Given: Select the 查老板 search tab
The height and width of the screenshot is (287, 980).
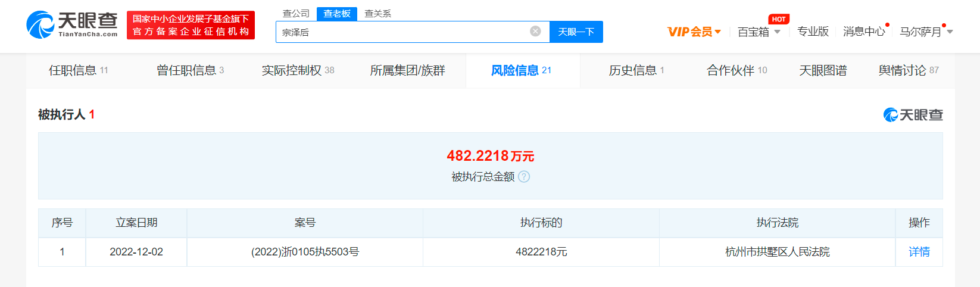Looking at the screenshot, I should click(x=337, y=14).
